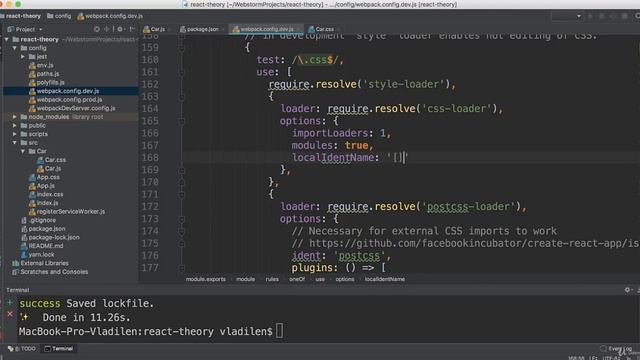This screenshot has height=360, width=640.
Task: Open the Project panel settings gear
Action: click(120, 29)
